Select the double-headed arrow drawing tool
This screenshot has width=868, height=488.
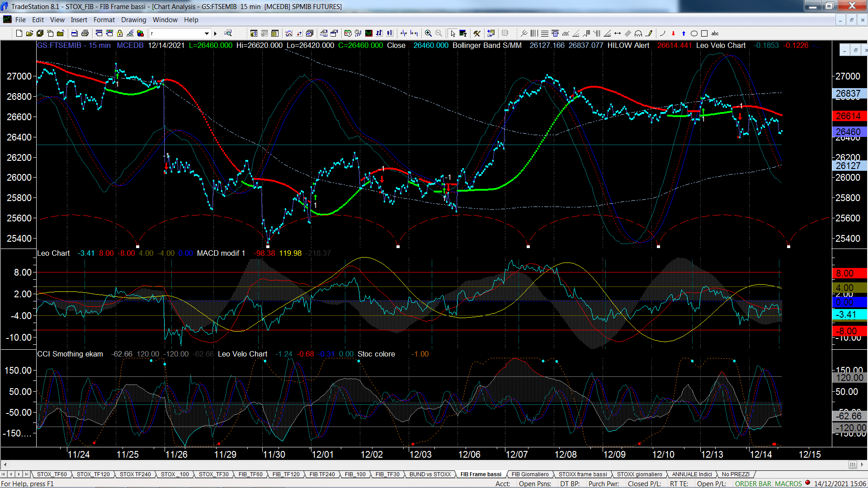(618, 33)
